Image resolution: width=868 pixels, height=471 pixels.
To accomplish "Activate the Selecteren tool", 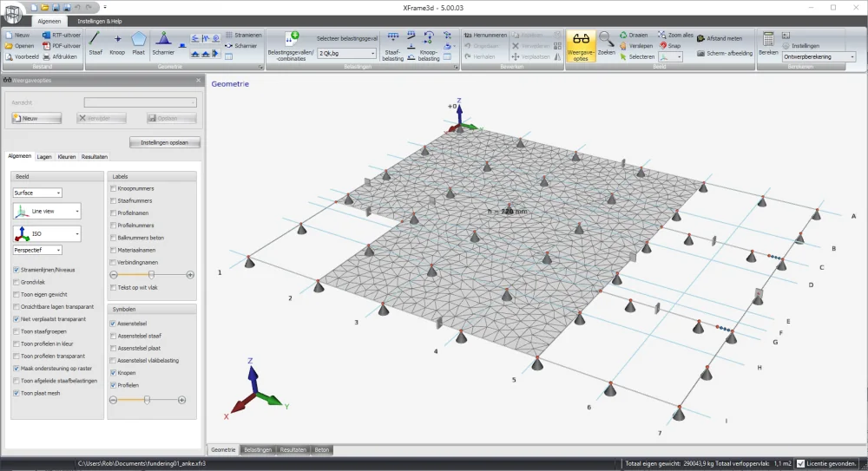I will (x=636, y=56).
